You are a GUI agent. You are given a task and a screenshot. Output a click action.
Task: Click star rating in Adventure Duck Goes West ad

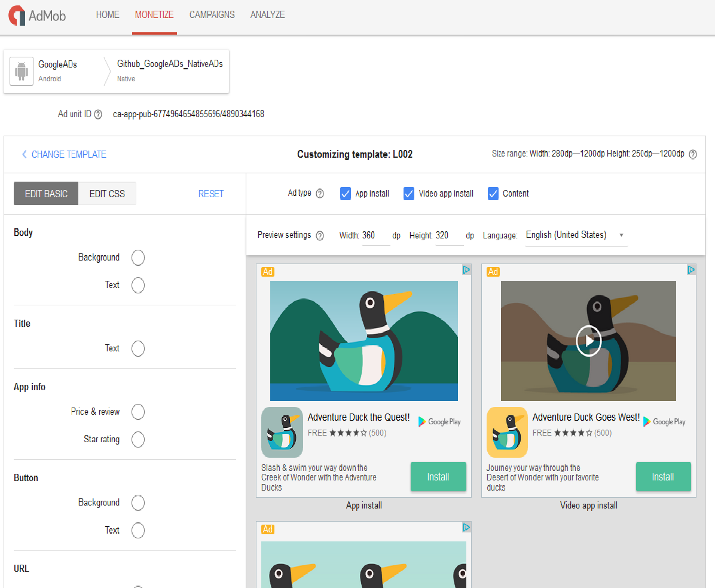(x=573, y=433)
